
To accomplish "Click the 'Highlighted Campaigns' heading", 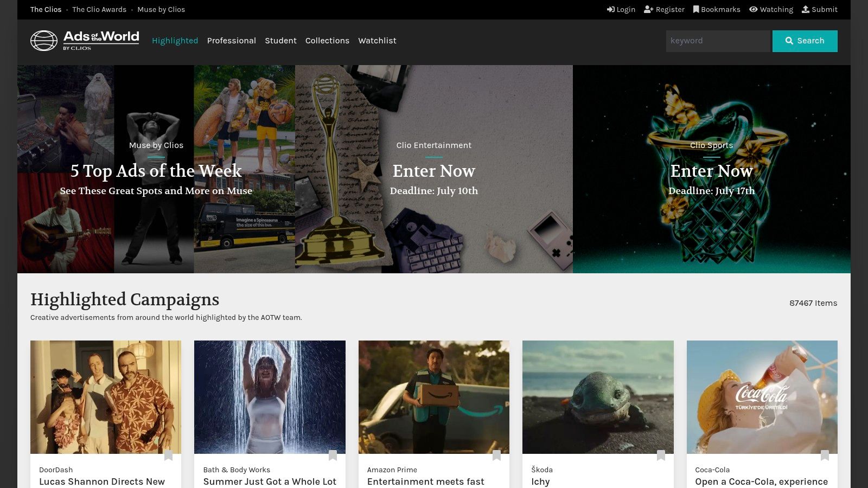I will click(125, 299).
